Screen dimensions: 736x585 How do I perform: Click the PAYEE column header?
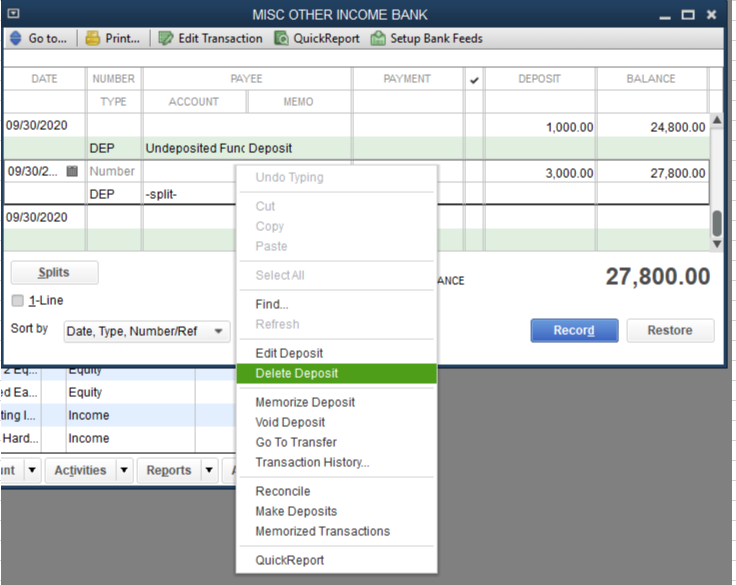[246, 79]
